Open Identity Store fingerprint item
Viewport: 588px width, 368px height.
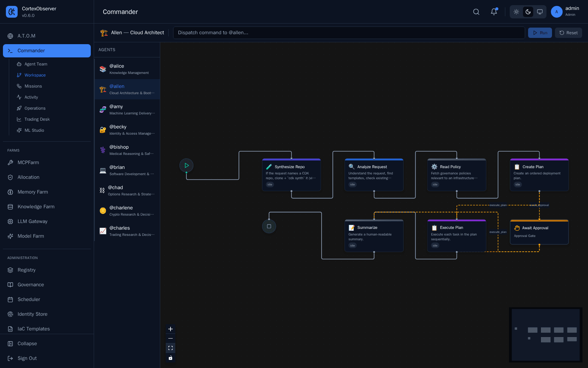pyautogui.click(x=47, y=314)
